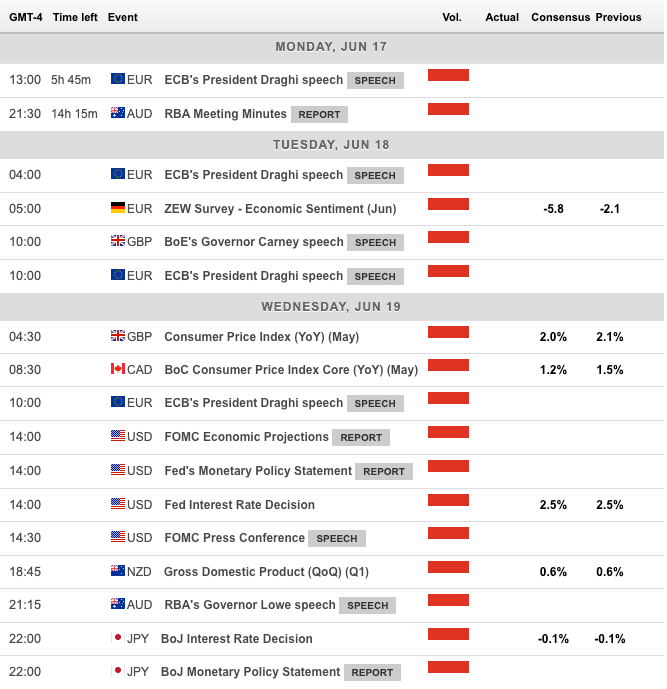Open the Fed Interest Rate Decision event

pos(239,505)
